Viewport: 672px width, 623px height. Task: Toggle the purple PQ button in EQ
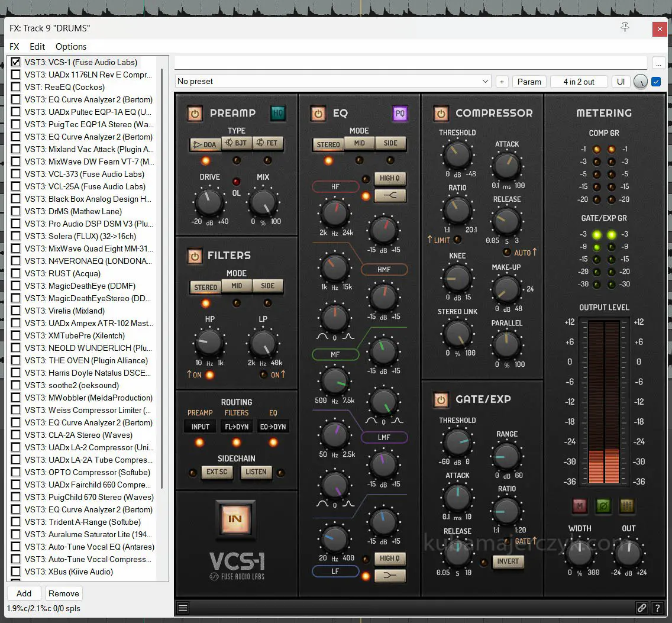point(400,113)
